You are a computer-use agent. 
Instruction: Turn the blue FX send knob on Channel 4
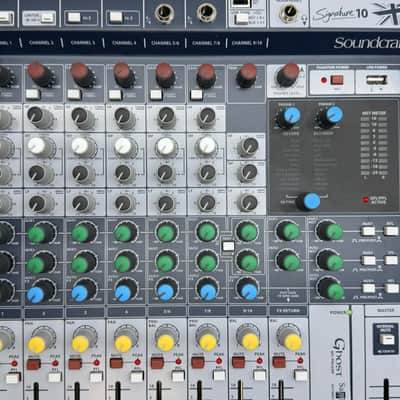click(125, 291)
